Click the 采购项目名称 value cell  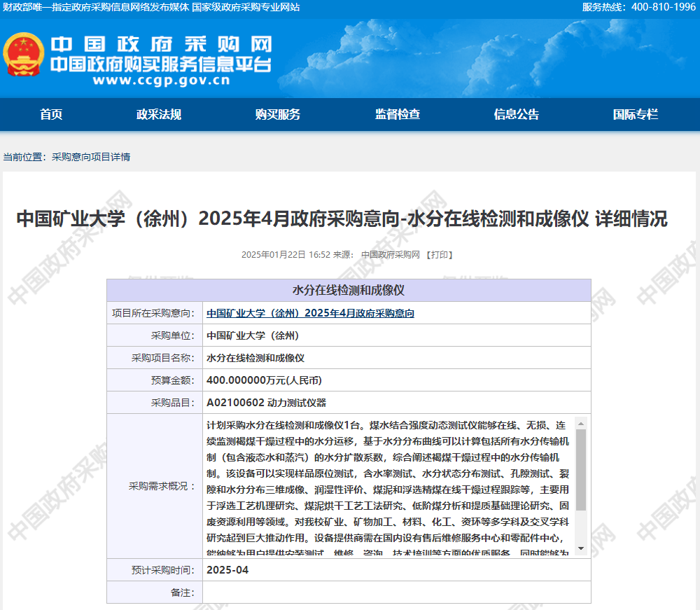[x=396, y=358]
